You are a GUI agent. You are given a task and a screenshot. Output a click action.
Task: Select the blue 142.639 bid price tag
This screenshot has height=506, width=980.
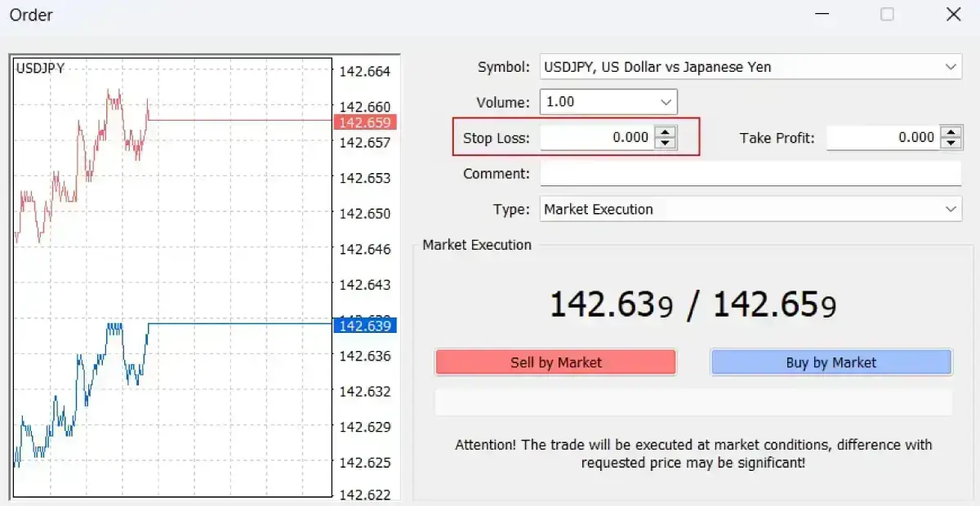click(x=364, y=326)
